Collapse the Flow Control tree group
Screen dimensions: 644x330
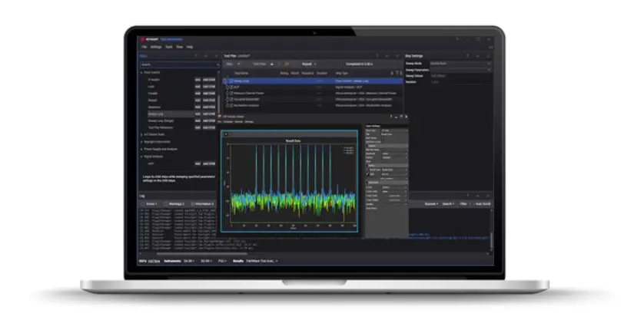pos(141,72)
